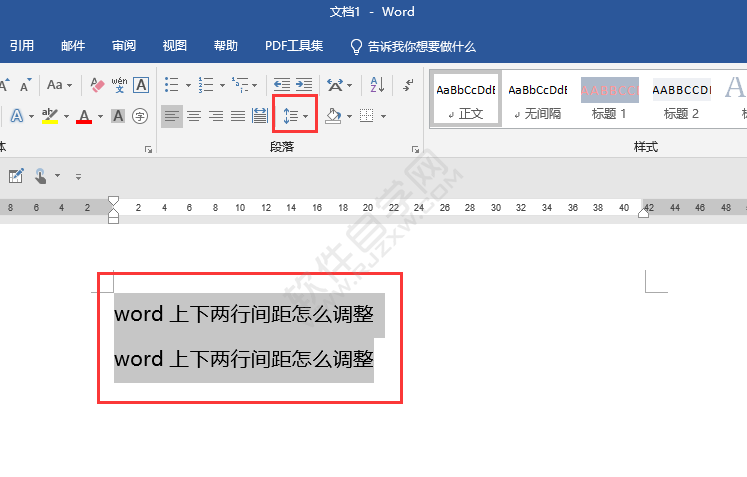Expand the highlight color dropdown arrow
Screen dimensions: 747x477
pyautogui.click(x=66, y=116)
